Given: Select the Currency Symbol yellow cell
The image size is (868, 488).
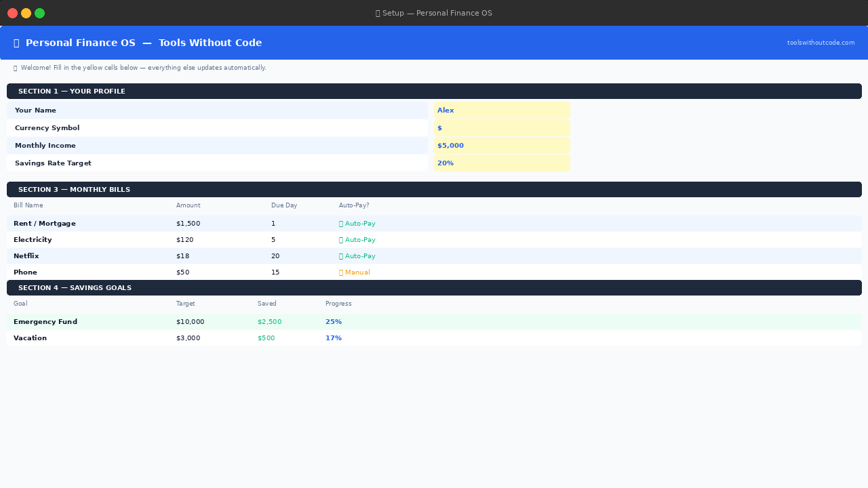Looking at the screenshot, I should point(502,128).
